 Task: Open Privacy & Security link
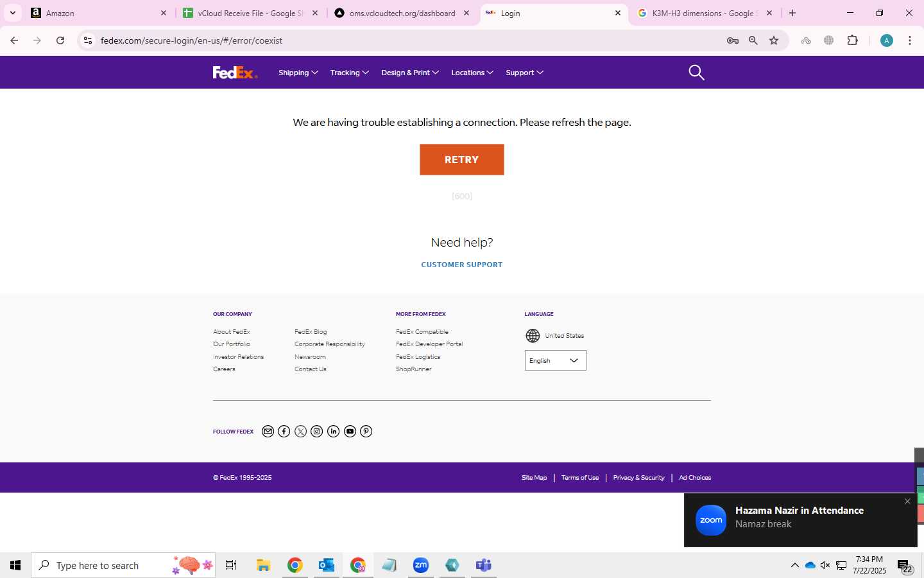(638, 478)
